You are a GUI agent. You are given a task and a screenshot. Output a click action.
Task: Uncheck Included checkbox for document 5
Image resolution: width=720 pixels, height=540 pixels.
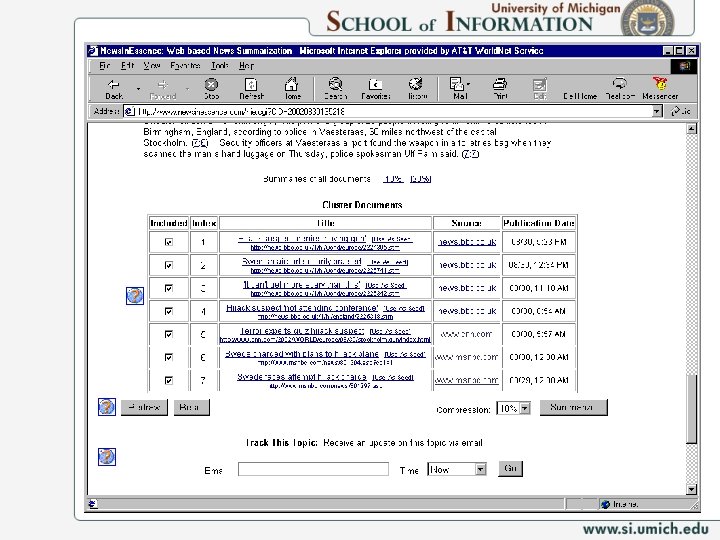(169, 334)
